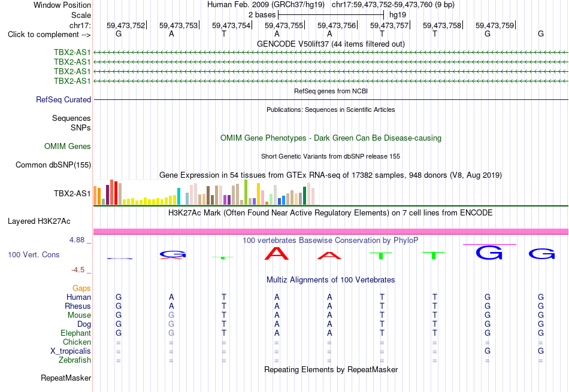Open the Common dbSNP(155) track label
The width and height of the screenshot is (569, 392).
click(x=53, y=165)
